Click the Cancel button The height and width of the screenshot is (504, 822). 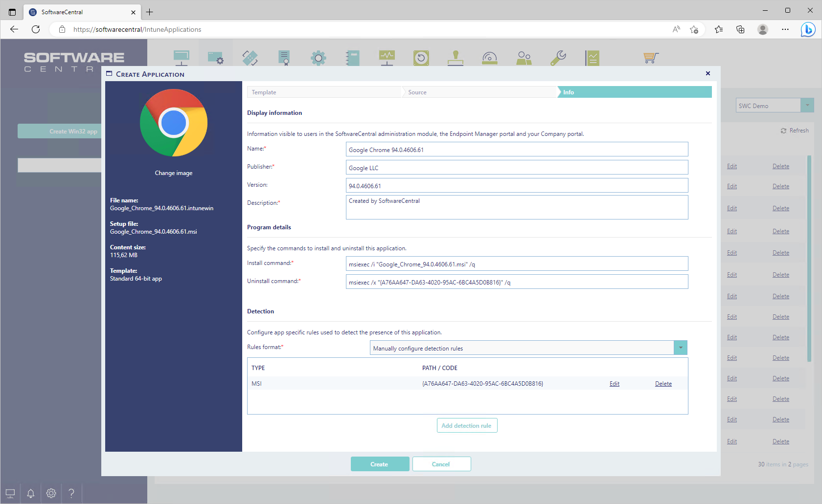441,464
